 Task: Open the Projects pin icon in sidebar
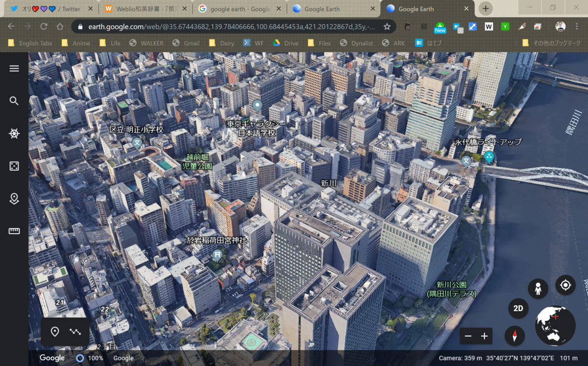14,198
